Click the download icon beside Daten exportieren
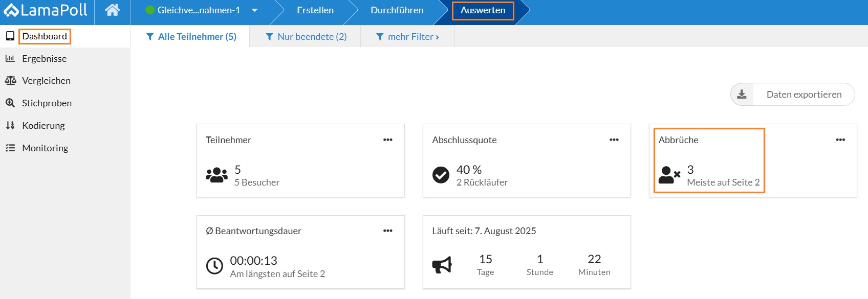 742,95
